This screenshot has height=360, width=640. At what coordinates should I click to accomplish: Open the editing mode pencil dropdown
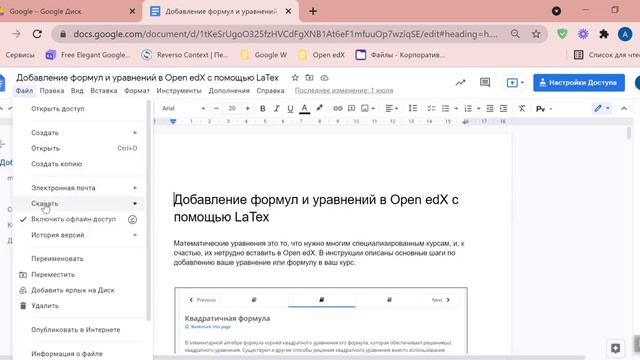pyautogui.click(x=602, y=108)
